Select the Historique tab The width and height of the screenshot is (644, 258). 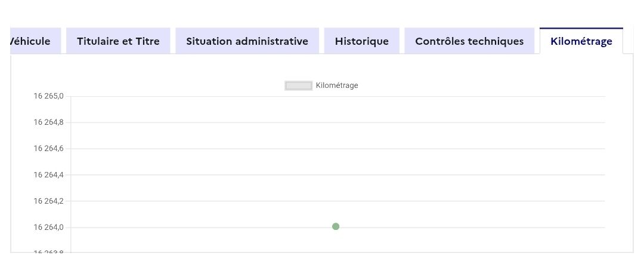click(x=361, y=41)
